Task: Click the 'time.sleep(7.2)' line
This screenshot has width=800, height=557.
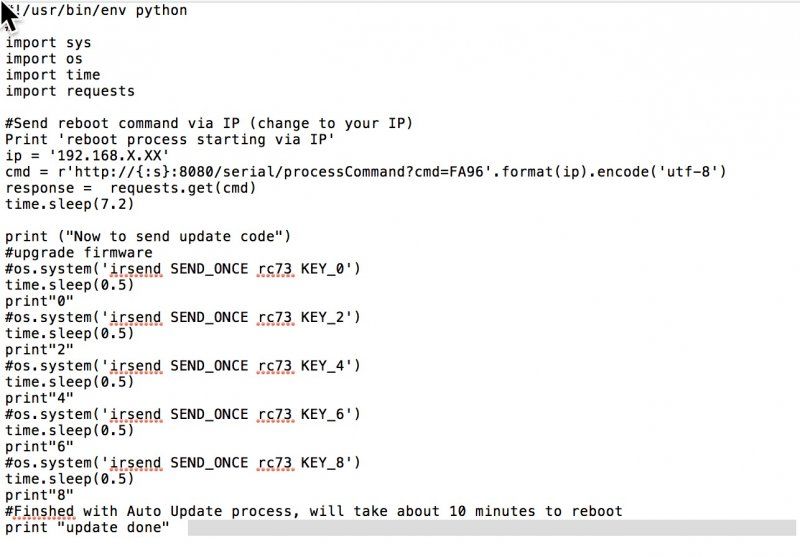Action: (x=69, y=205)
